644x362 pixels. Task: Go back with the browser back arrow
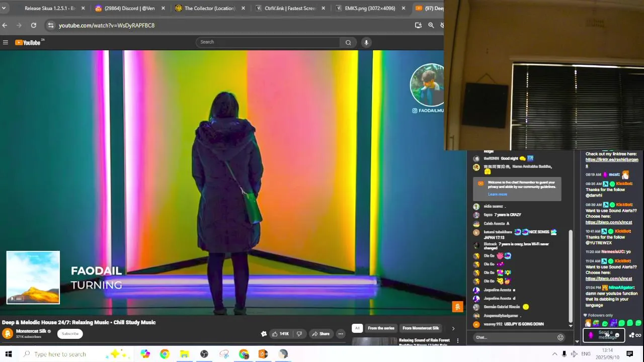point(5,25)
